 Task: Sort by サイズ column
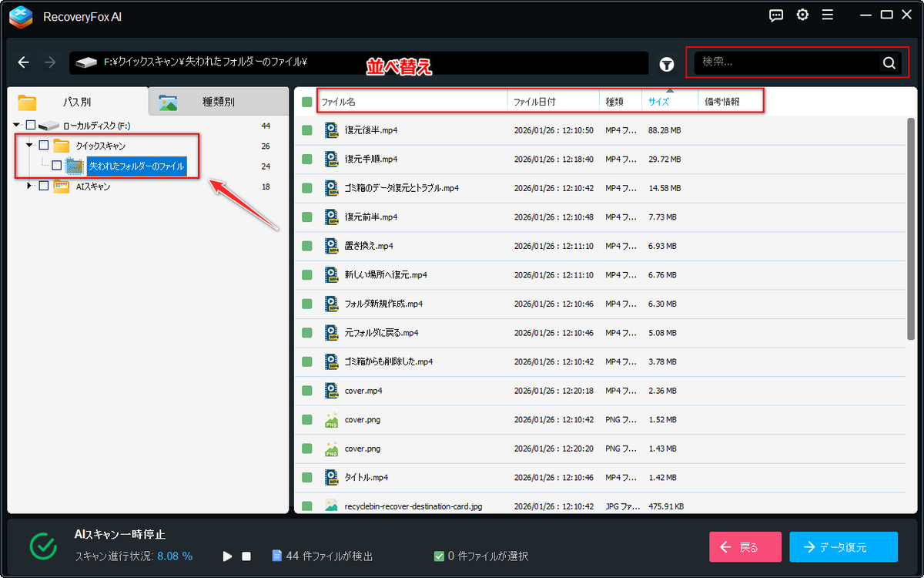point(670,102)
